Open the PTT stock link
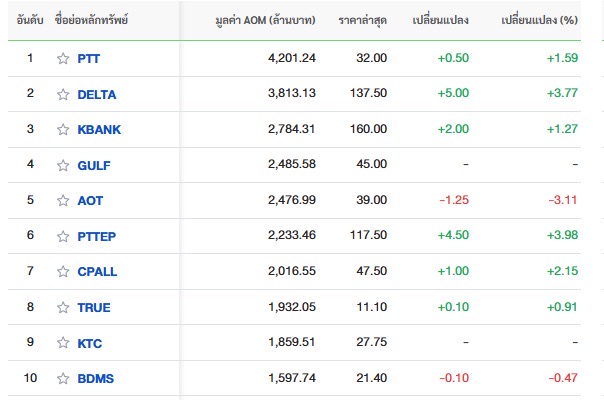This screenshot has height=400, width=604. [x=89, y=59]
